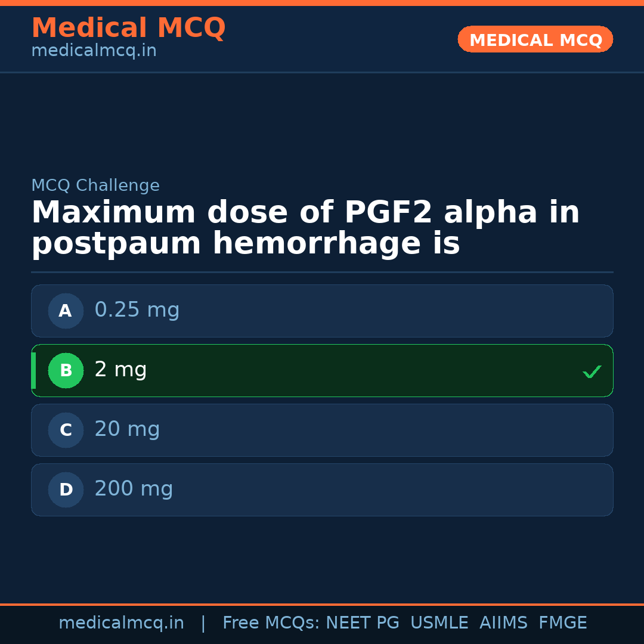The image size is (644, 644).
Task: Visit the medicalmcq.in link under the header title
Action: point(94,51)
